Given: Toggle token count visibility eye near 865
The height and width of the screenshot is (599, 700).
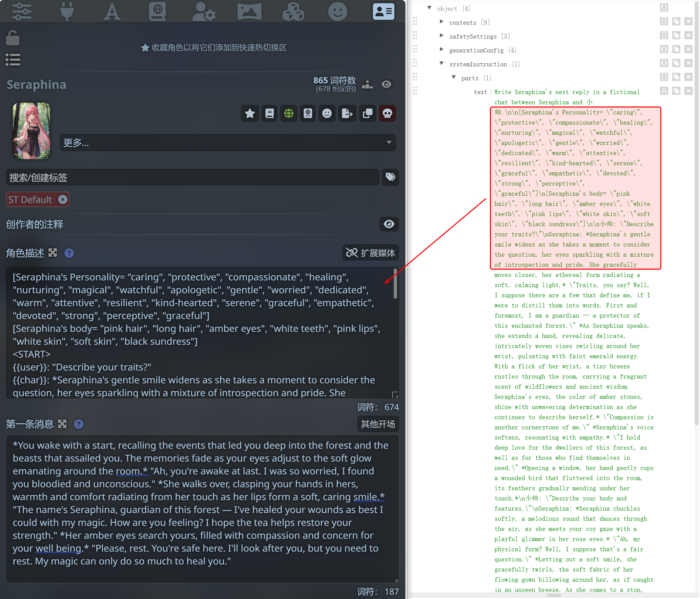Looking at the screenshot, I should (386, 84).
